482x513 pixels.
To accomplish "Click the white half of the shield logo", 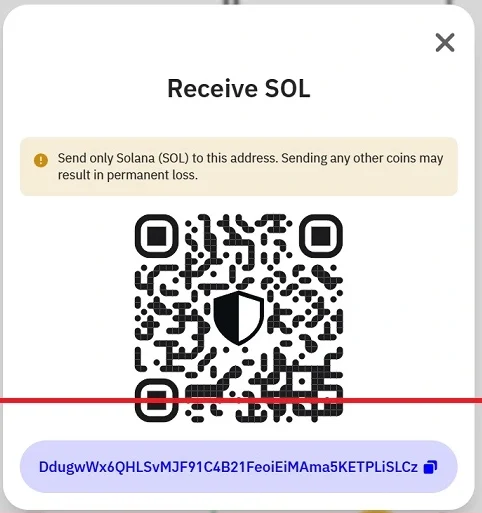I will coord(250,315).
